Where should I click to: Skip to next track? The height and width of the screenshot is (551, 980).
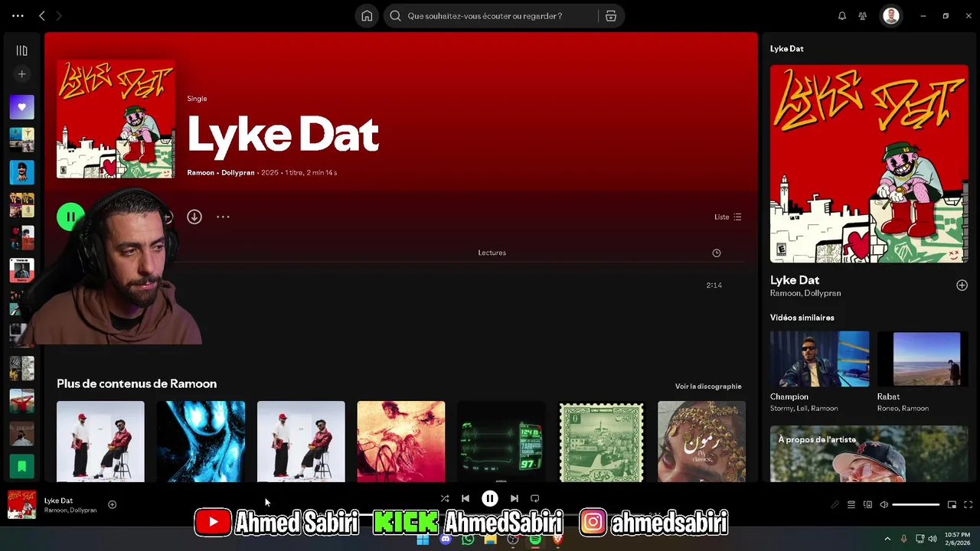tap(514, 498)
